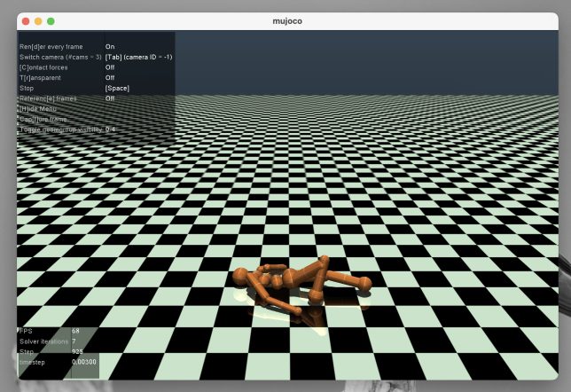Click the "On" value for render every frame
571x392 pixels.
[110, 46]
